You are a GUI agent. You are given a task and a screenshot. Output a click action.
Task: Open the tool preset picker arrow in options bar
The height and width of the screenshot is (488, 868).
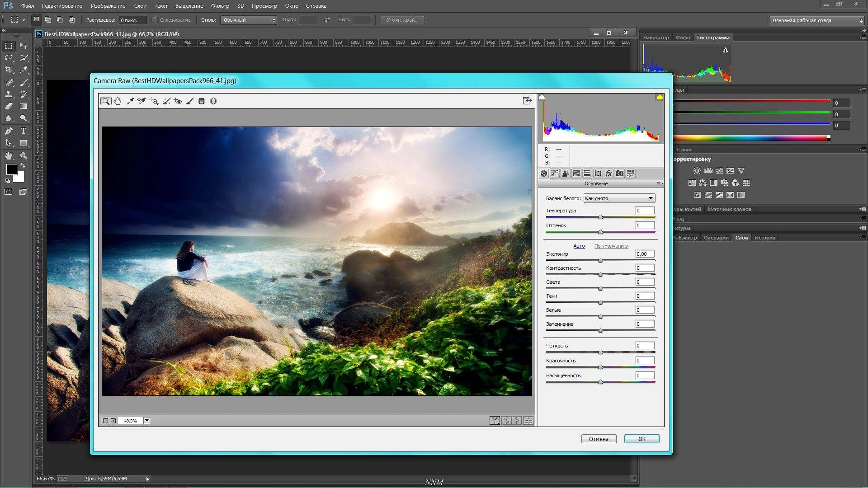(x=24, y=20)
